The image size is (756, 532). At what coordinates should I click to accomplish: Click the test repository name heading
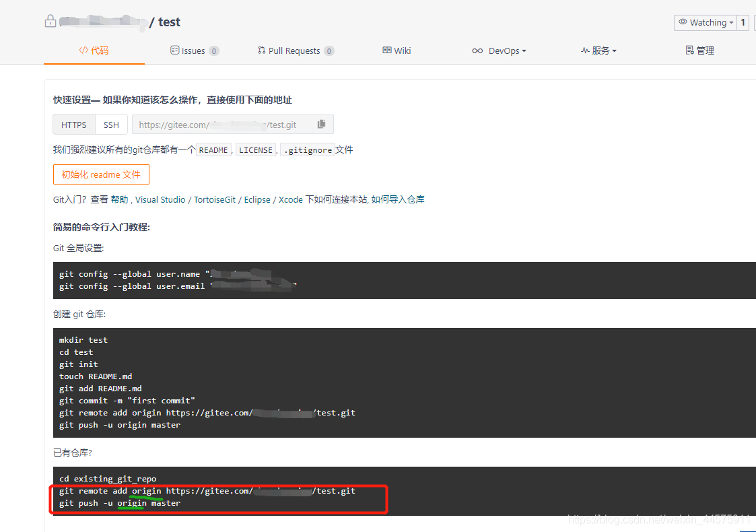pos(169,22)
